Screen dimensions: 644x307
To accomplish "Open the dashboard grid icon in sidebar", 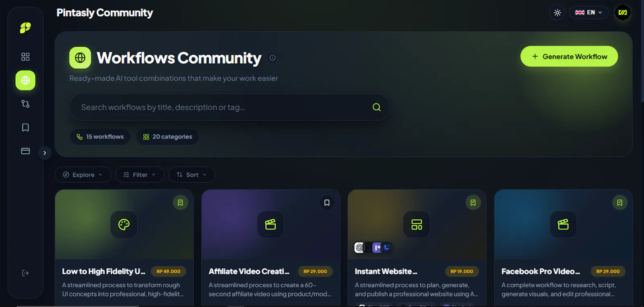I will 25,57.
